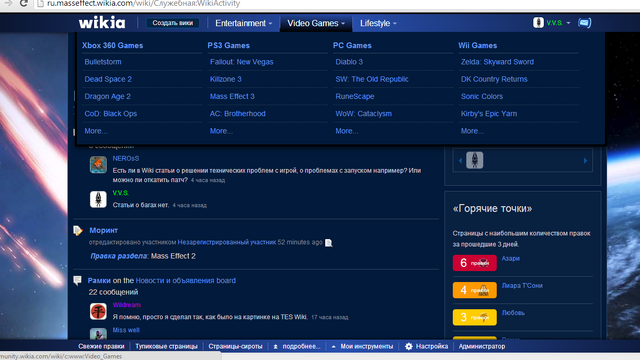
Task: Click V.V.S. avatar beside the bugs reply
Action: tap(98, 199)
